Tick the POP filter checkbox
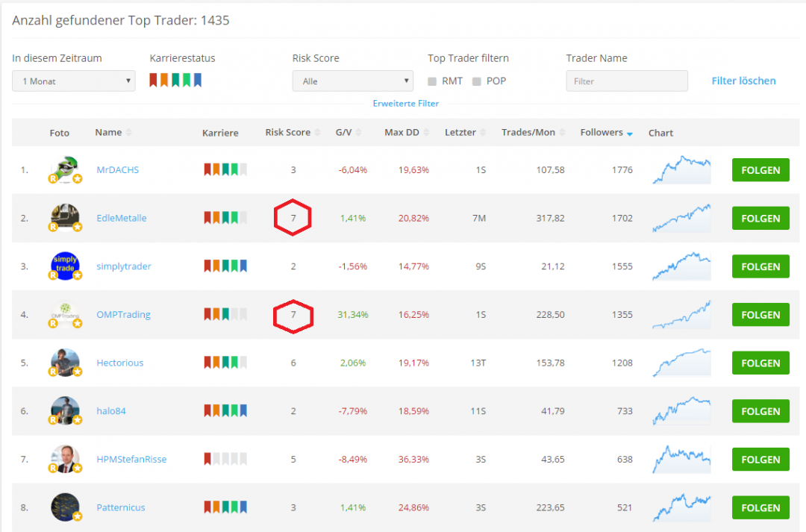The image size is (806, 532). [476, 81]
